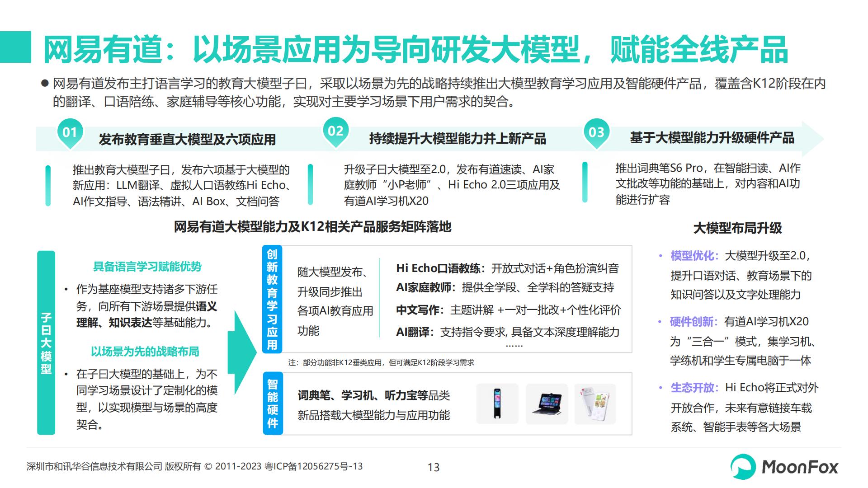Click the vertical 子曰大模型 label bar
The height and width of the screenshot is (488, 868).
pyautogui.click(x=46, y=343)
